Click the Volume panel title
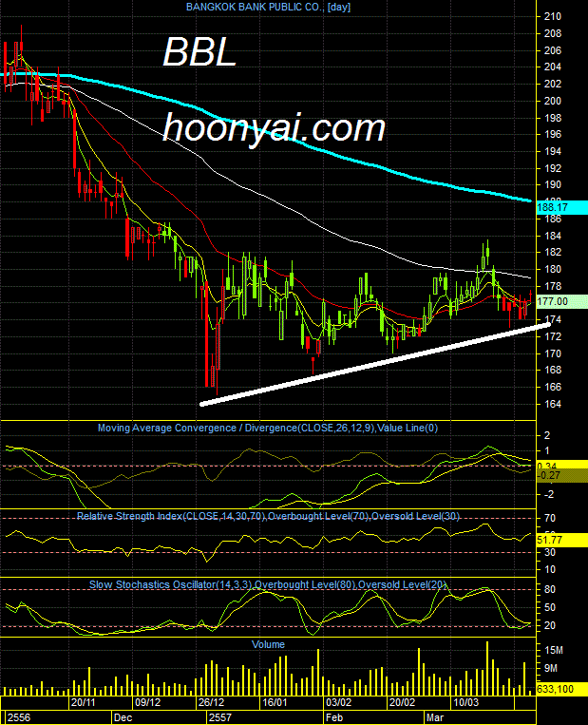Image resolution: width=588 pixels, height=725 pixels. (x=268, y=644)
